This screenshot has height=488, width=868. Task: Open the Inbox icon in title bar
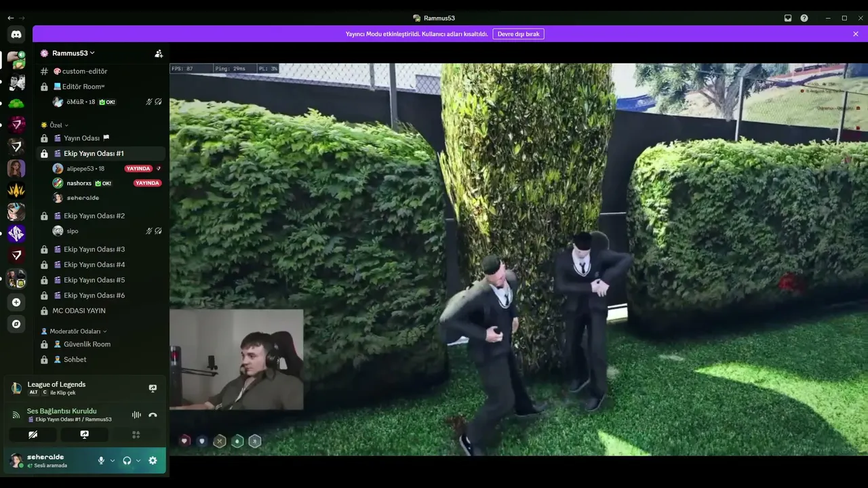tap(788, 18)
